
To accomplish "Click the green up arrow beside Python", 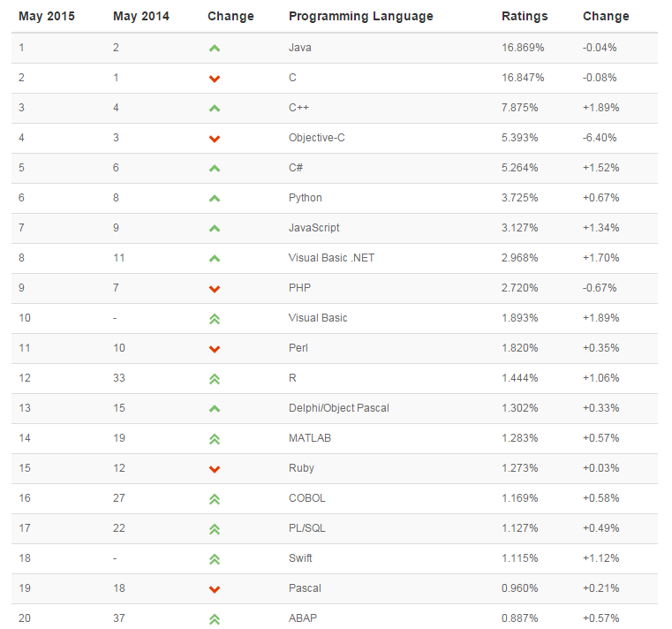I will (x=214, y=198).
